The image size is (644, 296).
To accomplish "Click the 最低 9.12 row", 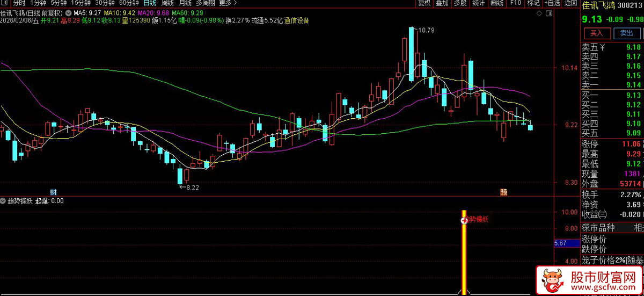I will tap(612, 164).
